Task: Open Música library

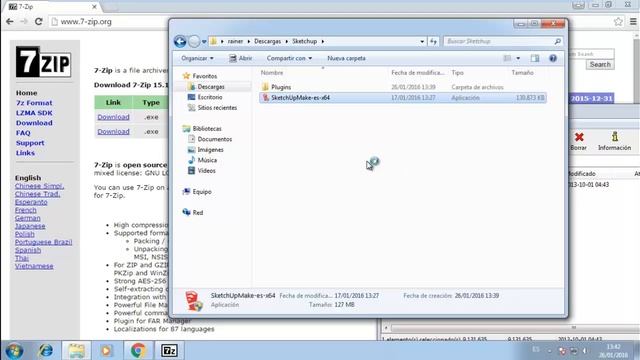Action: point(202,160)
